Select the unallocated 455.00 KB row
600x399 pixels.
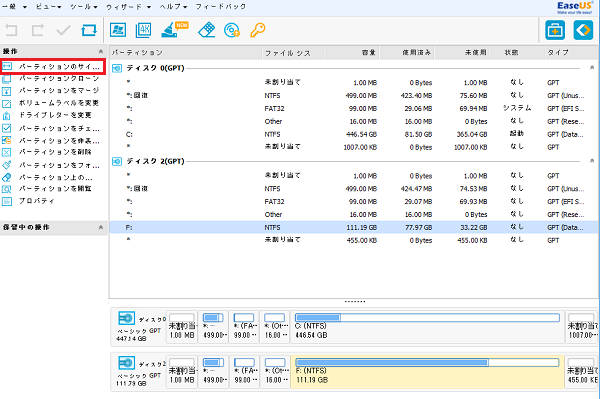pyautogui.click(x=354, y=240)
